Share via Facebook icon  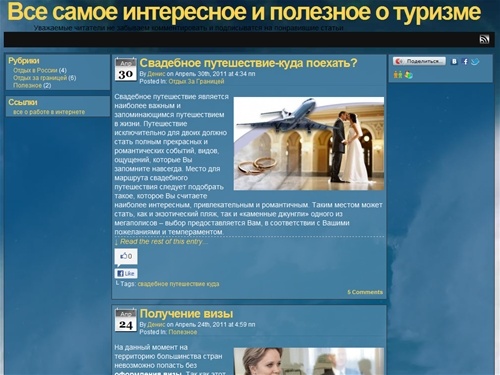pos(465,62)
